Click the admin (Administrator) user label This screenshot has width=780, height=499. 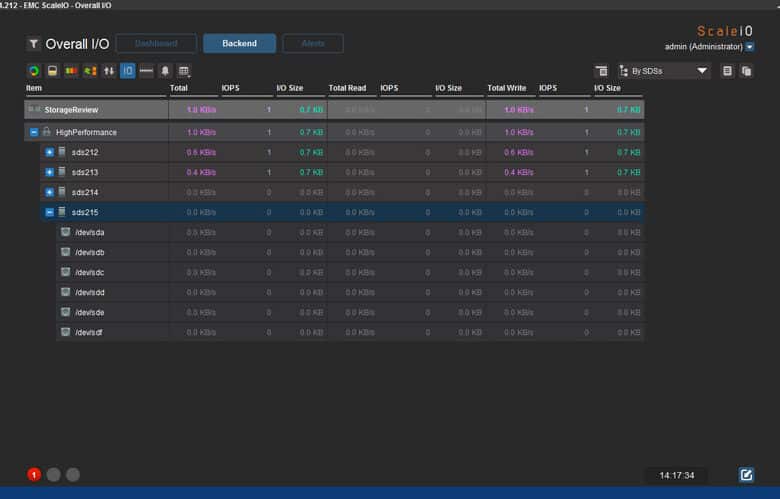pyautogui.click(x=703, y=47)
